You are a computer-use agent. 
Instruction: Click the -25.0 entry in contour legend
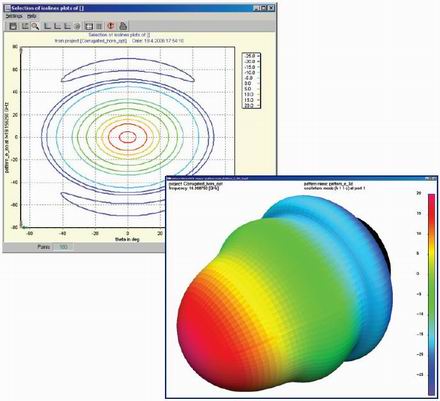tap(250, 56)
